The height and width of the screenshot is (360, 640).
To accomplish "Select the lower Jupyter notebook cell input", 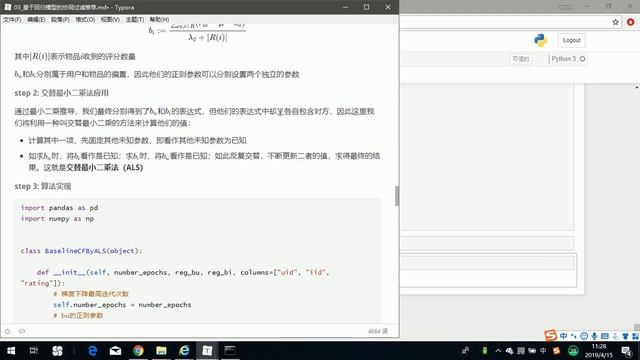I will point(487,263).
